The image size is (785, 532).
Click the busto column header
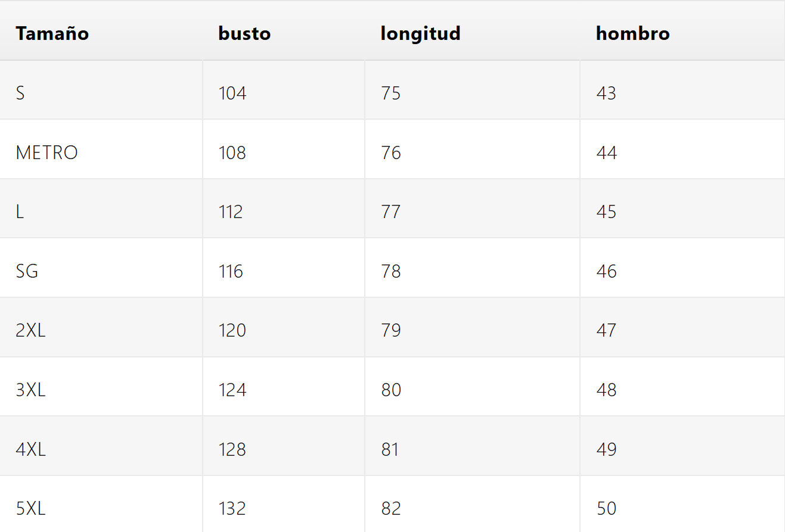[x=244, y=33]
